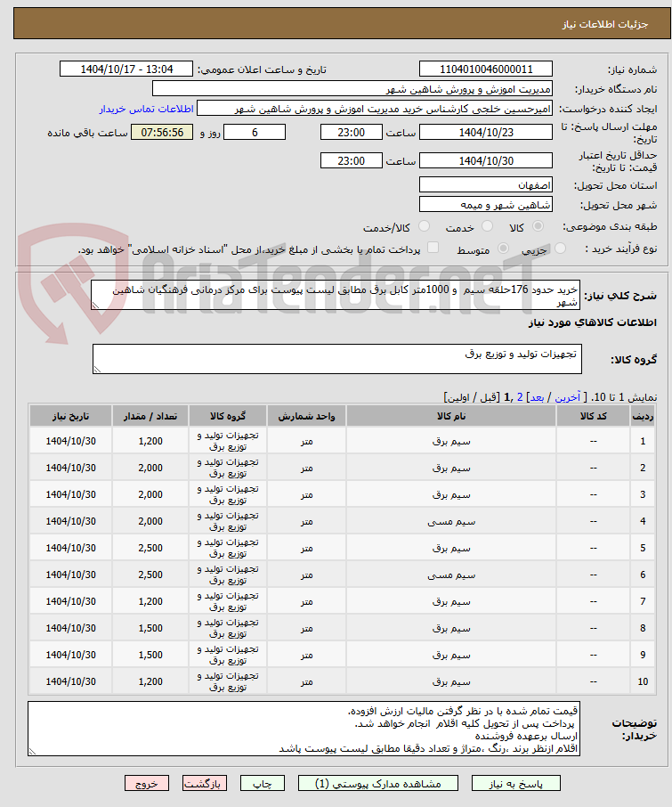This screenshot has height=807, width=672.
Task: Select the جزیی purchase type radio
Action: 560,249
